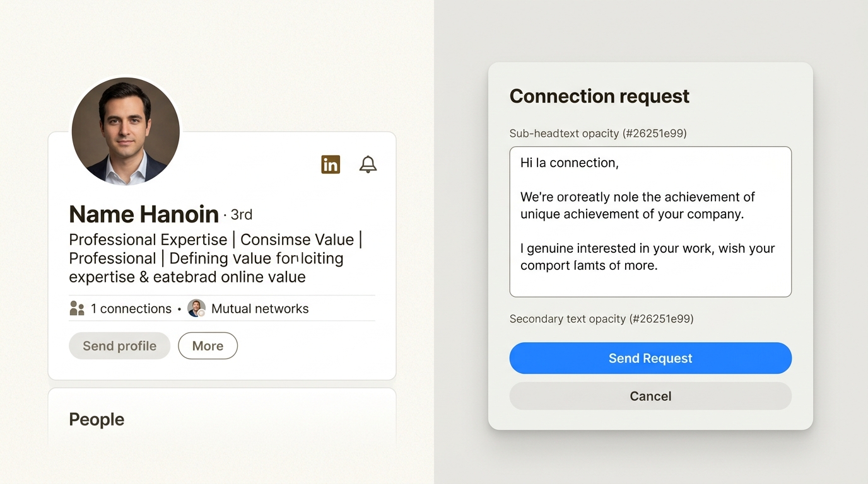868x484 pixels.
Task: Select the small profile picture beside Mutual networks
Action: pos(196,308)
